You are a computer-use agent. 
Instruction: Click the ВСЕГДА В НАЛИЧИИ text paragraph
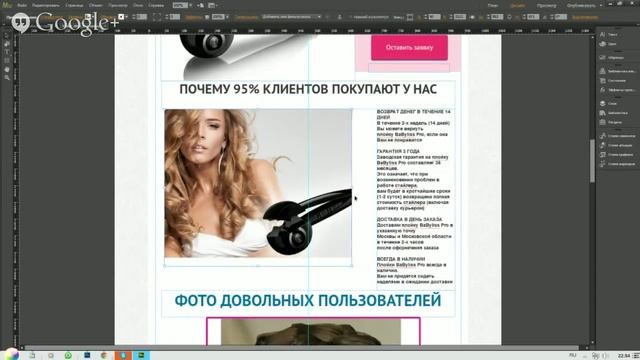coord(414,270)
